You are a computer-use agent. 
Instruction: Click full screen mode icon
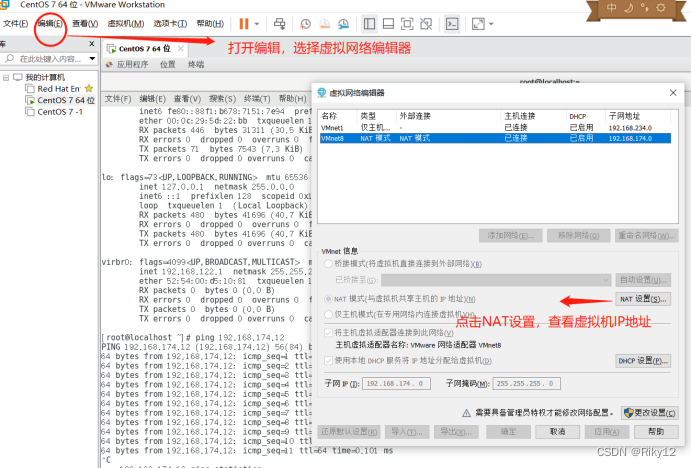(x=407, y=24)
